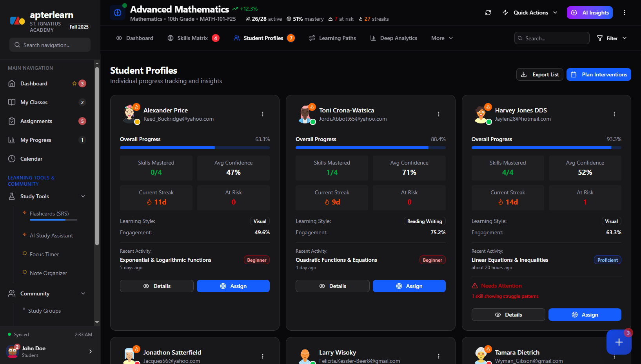This screenshot has width=641, height=364.
Task: Expand the Quick Actions dropdown
Action: [x=529, y=13]
